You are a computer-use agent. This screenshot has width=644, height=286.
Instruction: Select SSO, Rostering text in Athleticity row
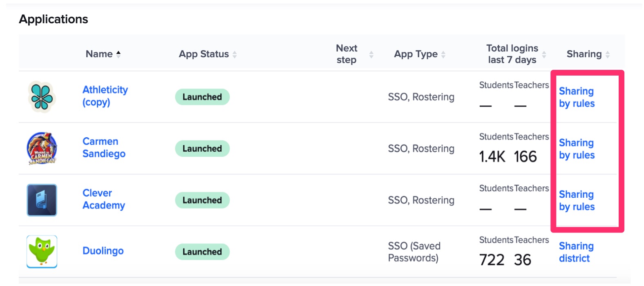click(421, 97)
